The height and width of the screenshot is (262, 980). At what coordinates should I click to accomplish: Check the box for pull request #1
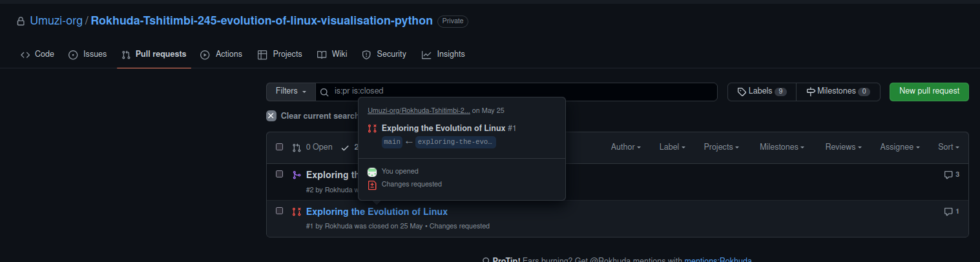click(x=280, y=211)
